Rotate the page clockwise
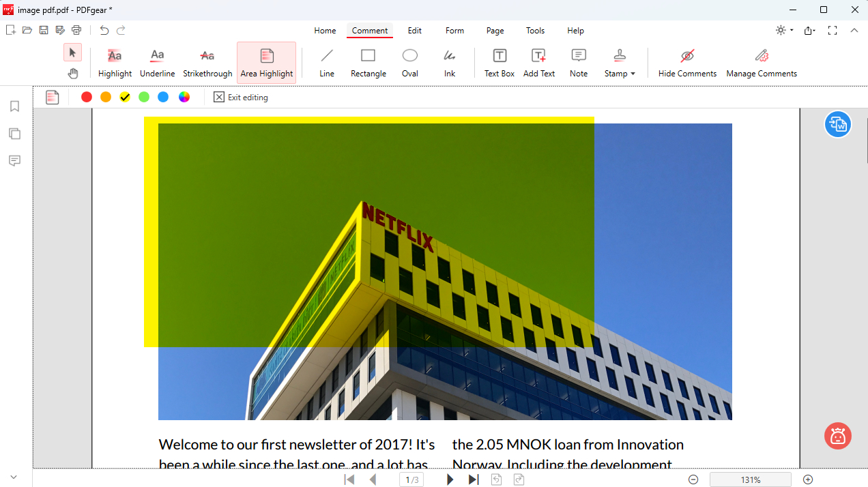Image resolution: width=868 pixels, height=487 pixels. (x=519, y=479)
